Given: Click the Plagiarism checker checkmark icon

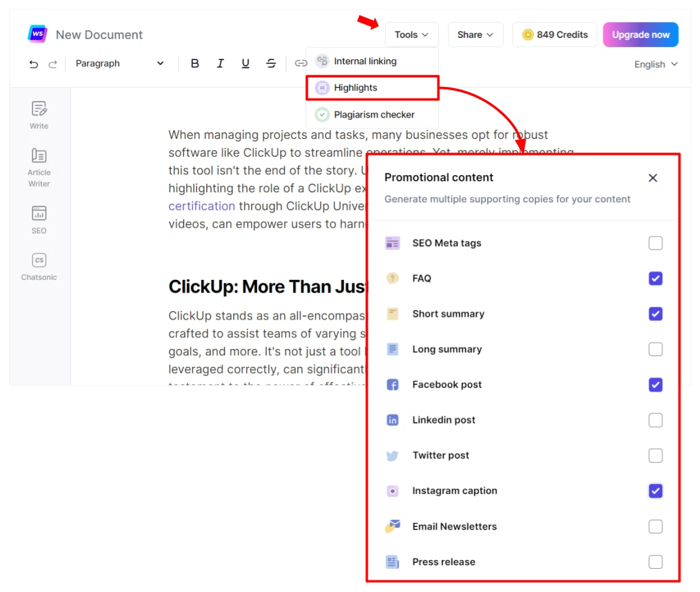Looking at the screenshot, I should click(322, 115).
